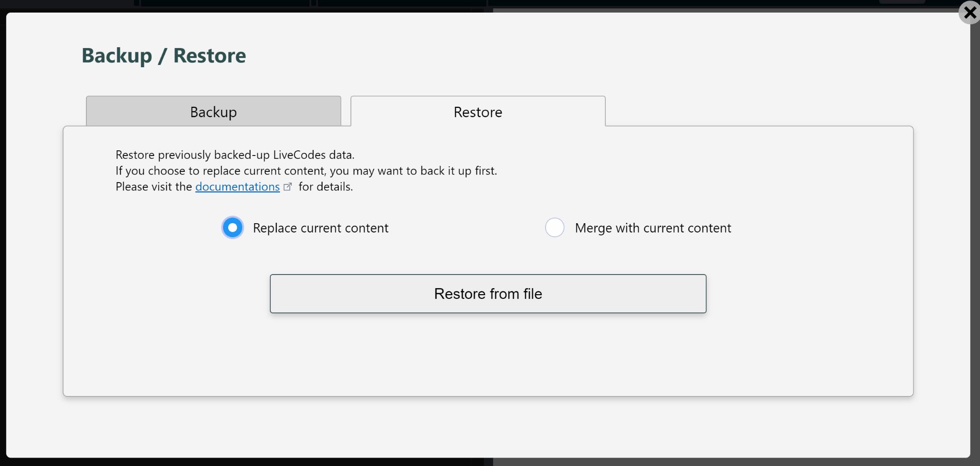Image resolution: width=980 pixels, height=466 pixels.
Task: Select the Replace current content radio button
Action: pos(232,227)
